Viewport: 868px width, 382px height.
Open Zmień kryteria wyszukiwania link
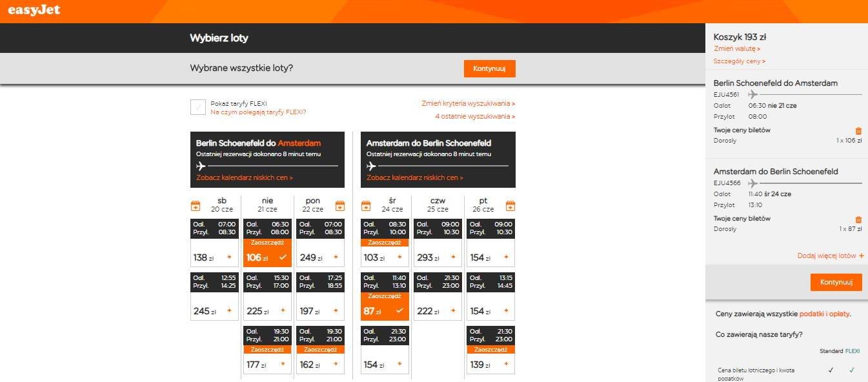(x=469, y=103)
